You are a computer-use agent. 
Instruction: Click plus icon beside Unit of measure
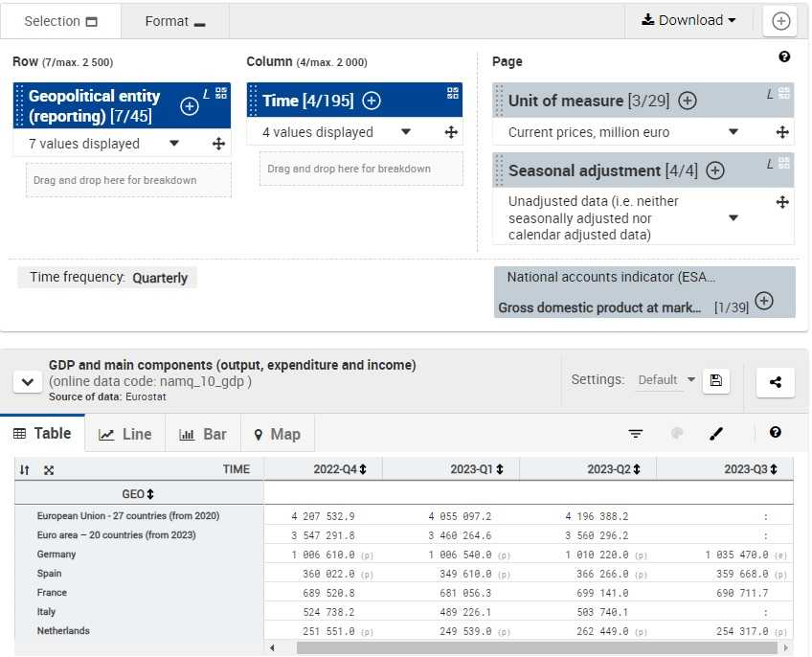[x=687, y=101]
